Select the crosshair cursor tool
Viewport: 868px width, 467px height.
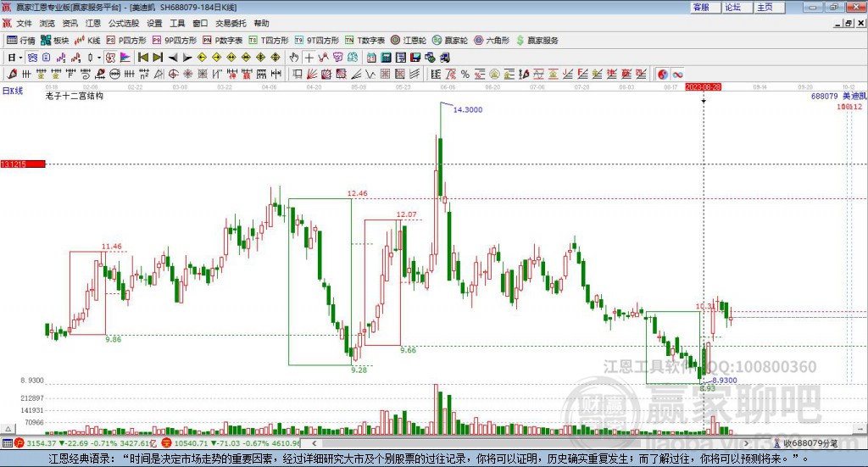coord(309,58)
